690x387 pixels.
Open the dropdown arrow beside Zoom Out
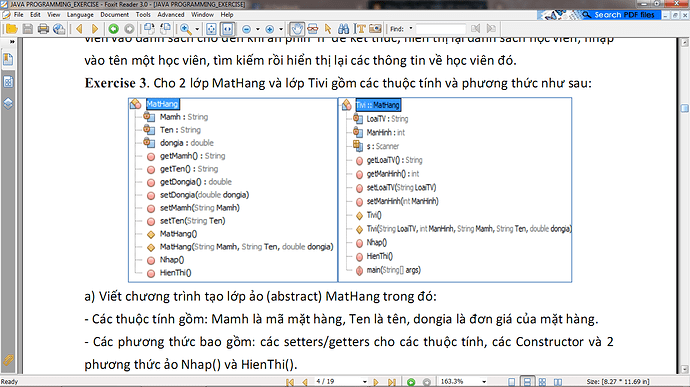click(257, 29)
